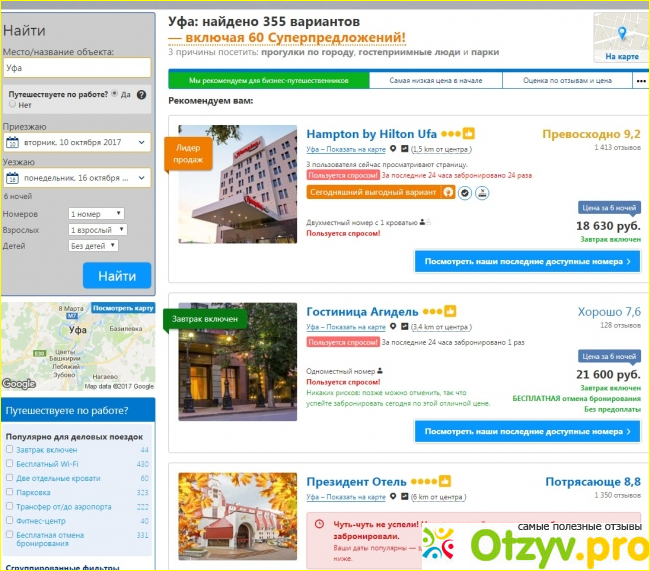Click the Google logo on the map
Screen dimensions: 650x571
pos(19,384)
